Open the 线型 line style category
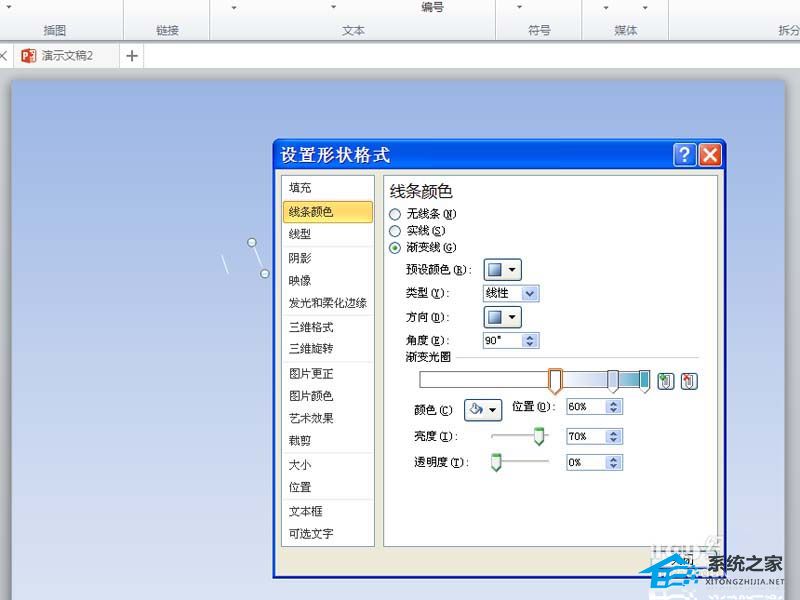The width and height of the screenshot is (800, 600). tap(300, 234)
